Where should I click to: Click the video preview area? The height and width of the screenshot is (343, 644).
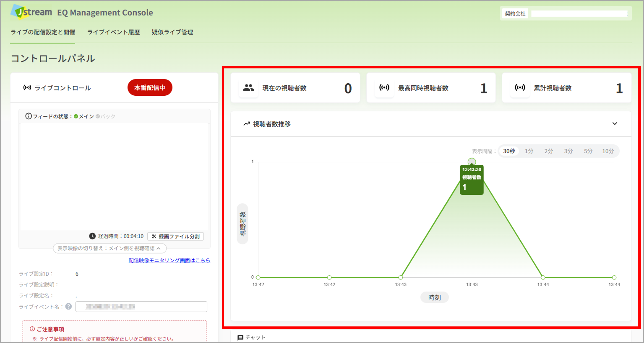pyautogui.click(x=114, y=176)
